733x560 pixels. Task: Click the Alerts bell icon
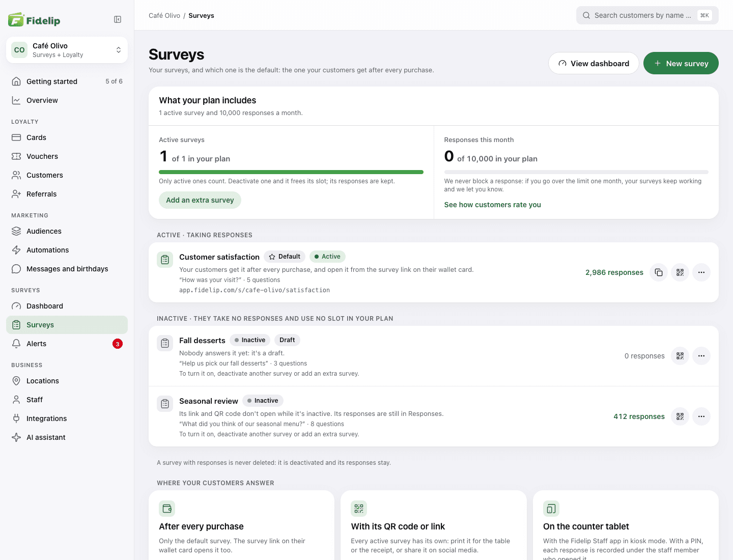pos(16,344)
